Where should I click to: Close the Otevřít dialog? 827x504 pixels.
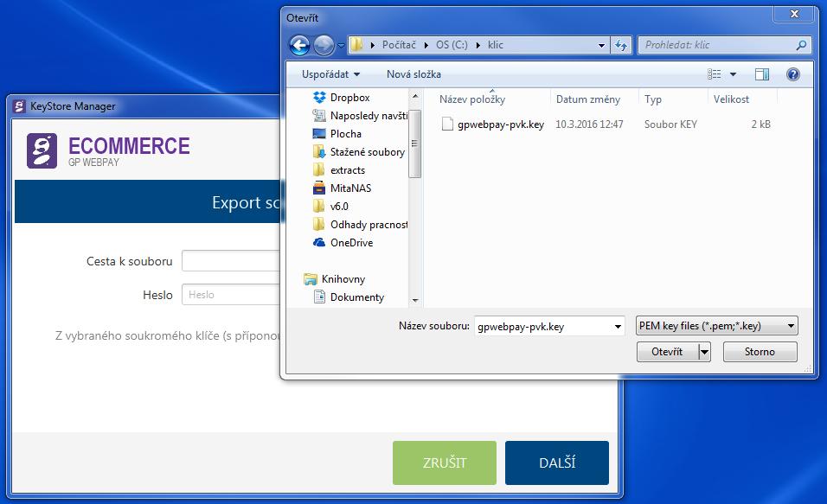coord(794,14)
